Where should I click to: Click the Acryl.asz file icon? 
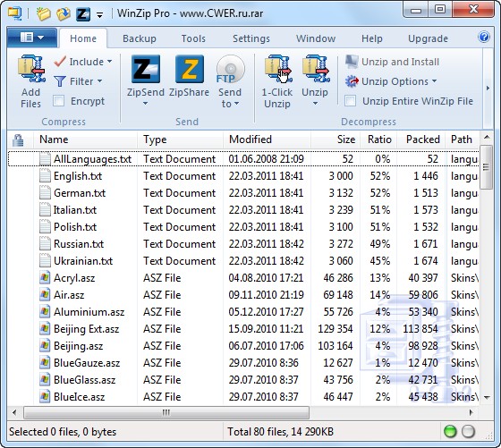pyautogui.click(x=45, y=277)
